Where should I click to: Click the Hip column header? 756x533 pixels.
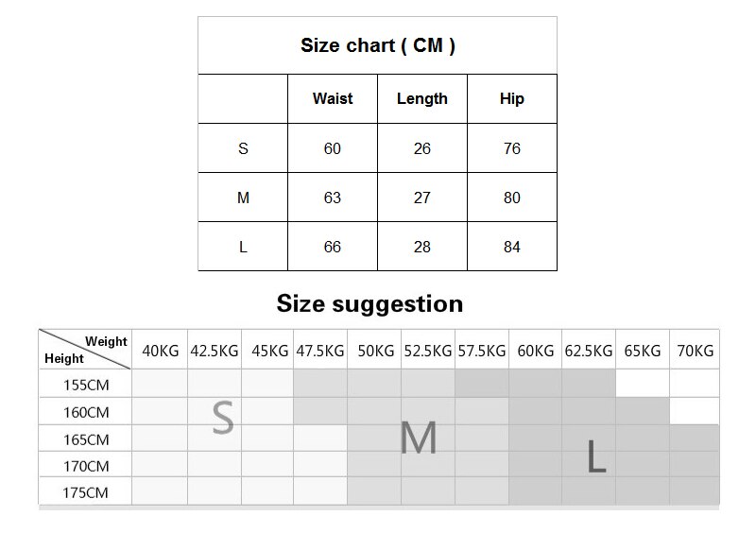pos(511,98)
